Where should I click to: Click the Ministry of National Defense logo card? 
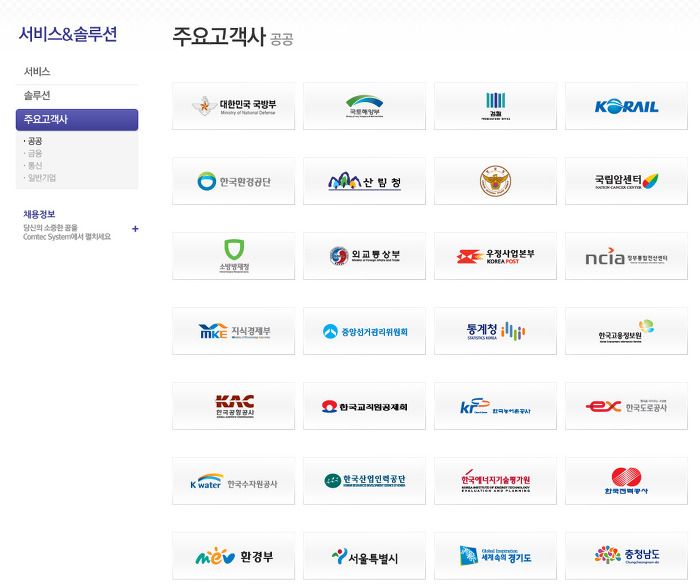tap(233, 106)
